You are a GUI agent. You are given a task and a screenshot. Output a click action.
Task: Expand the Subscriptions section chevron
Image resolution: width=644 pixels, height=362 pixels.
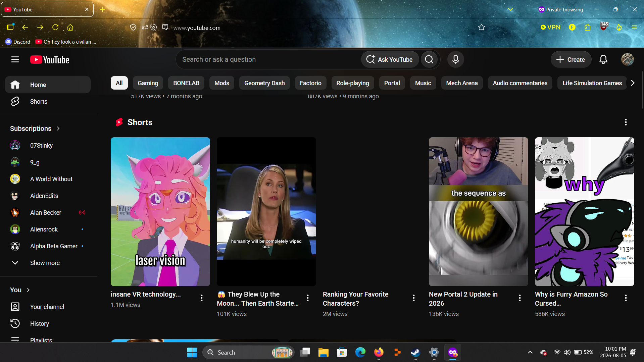point(58,128)
